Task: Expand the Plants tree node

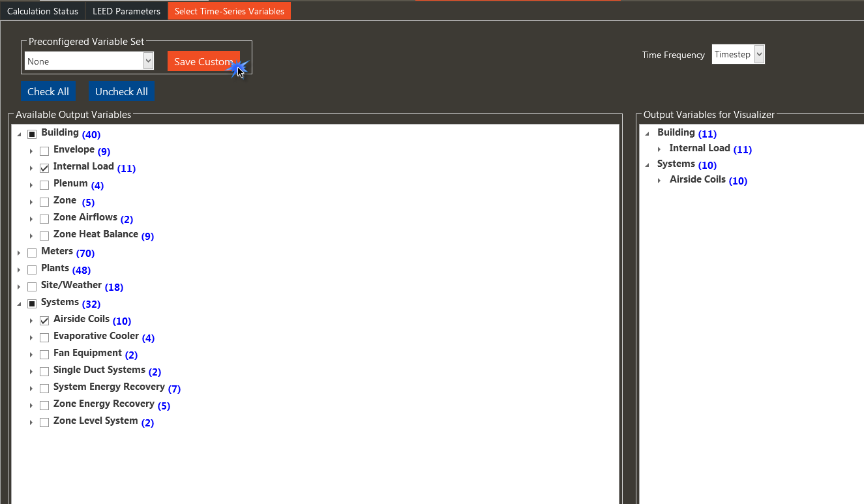Action: pos(19,270)
